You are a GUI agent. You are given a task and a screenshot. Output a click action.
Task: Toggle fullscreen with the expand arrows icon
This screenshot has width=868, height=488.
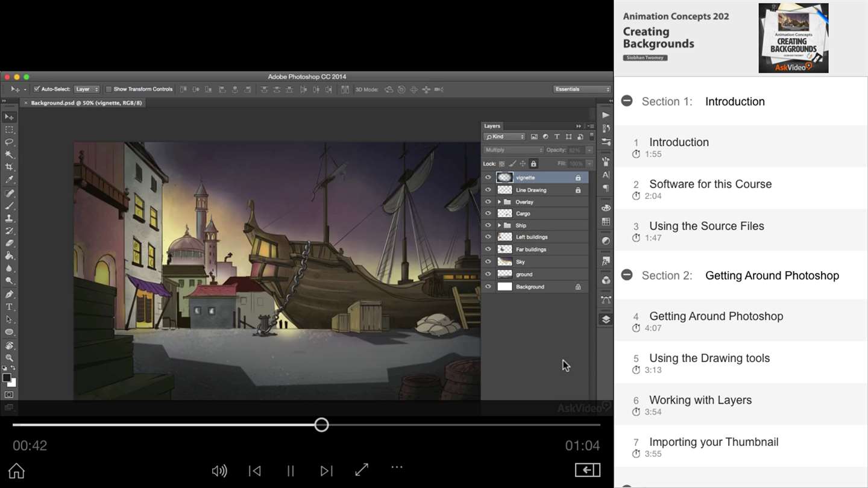pyautogui.click(x=362, y=470)
